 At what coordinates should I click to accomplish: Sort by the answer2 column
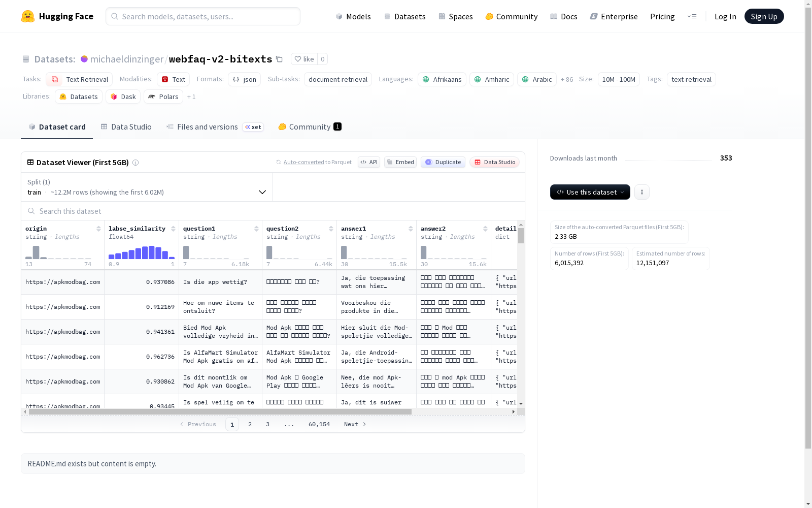pyautogui.click(x=485, y=229)
